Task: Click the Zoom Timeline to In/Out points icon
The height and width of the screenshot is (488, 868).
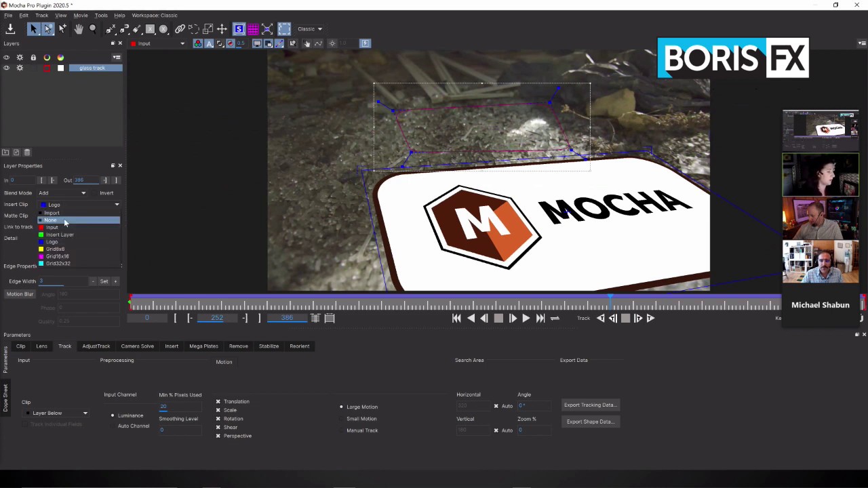Action: pyautogui.click(x=315, y=318)
